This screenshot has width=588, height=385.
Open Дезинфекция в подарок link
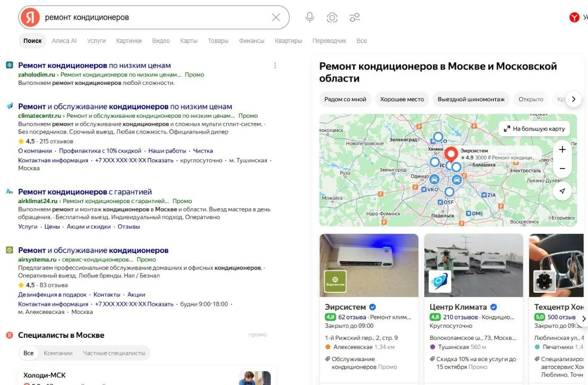52,294
